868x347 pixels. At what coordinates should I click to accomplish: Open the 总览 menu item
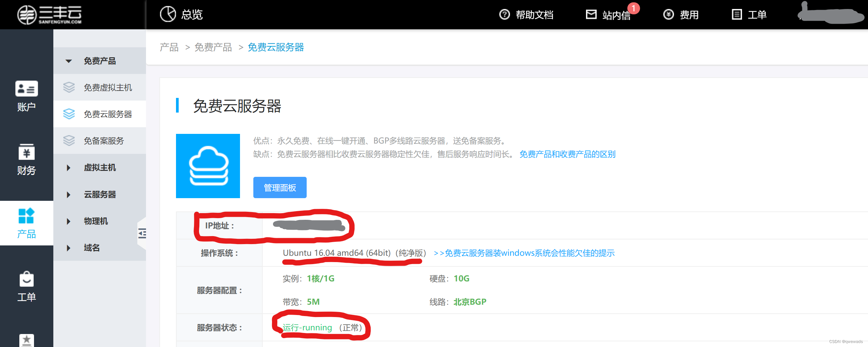(192, 14)
